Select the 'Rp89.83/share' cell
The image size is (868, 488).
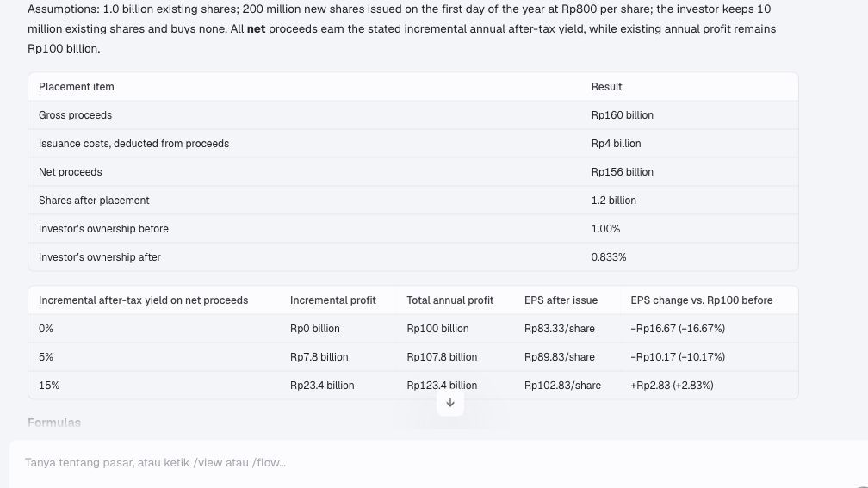click(x=560, y=357)
